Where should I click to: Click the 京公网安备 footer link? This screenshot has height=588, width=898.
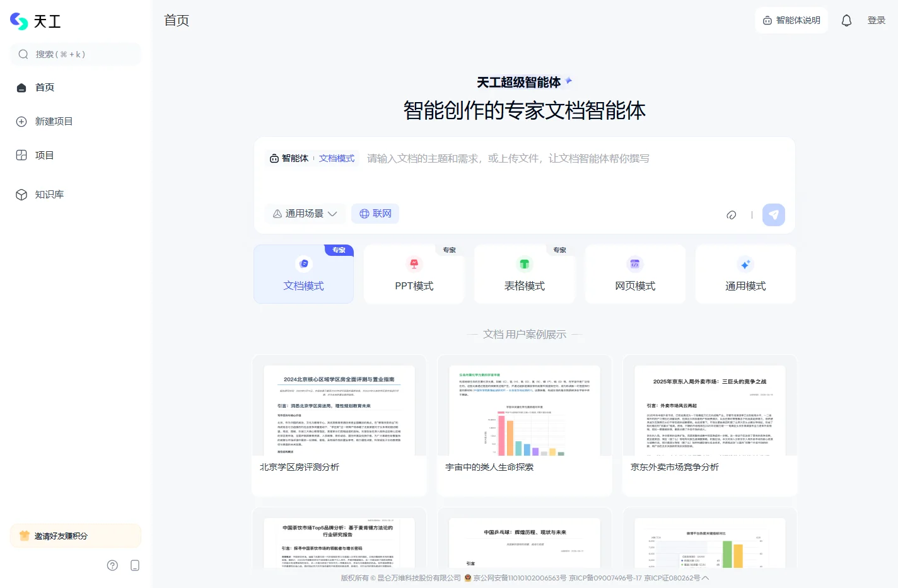pos(520,578)
